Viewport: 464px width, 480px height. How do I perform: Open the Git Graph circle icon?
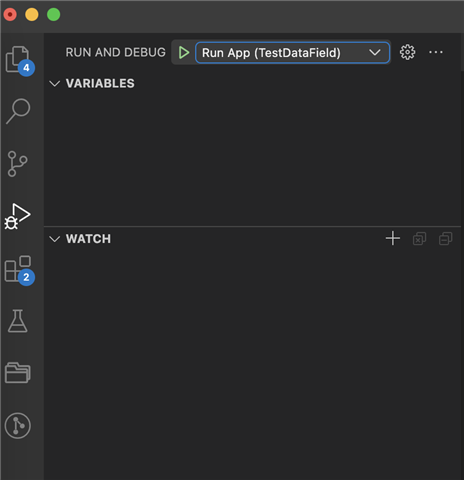18,425
